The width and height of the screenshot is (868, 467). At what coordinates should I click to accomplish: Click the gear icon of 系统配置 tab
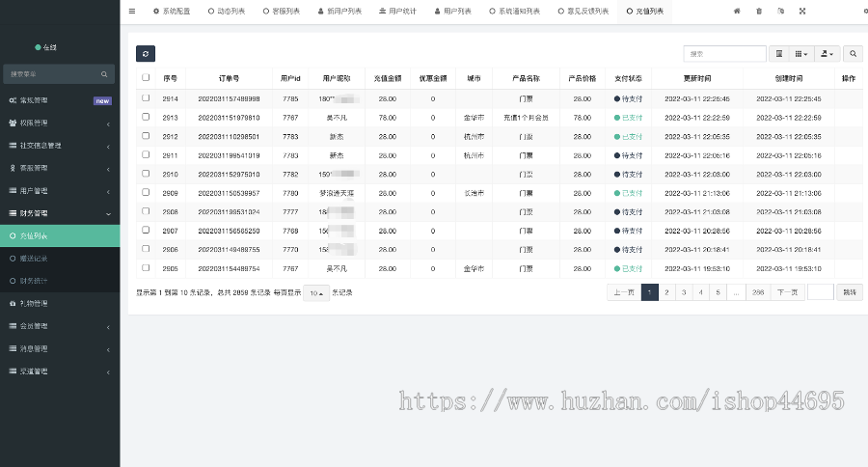pos(156,11)
